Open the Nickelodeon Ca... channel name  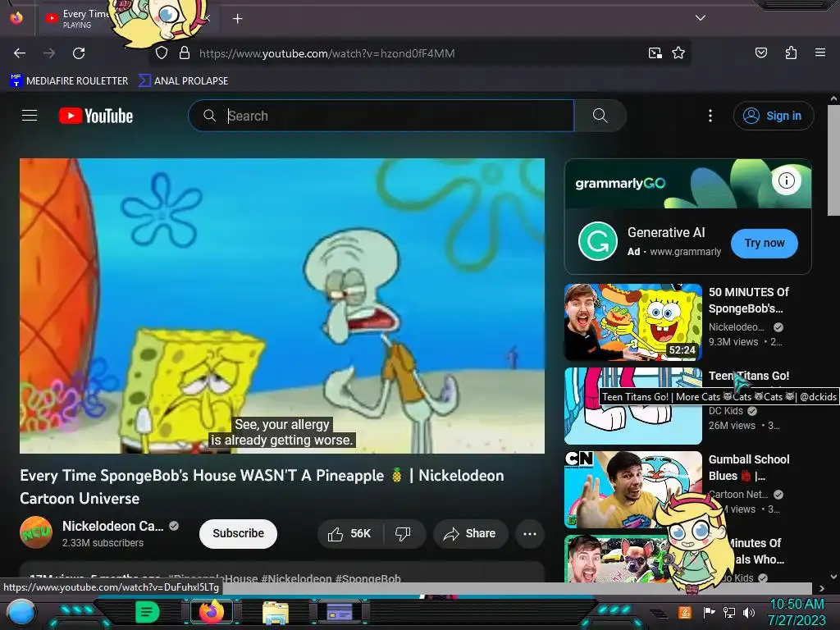coord(113,526)
